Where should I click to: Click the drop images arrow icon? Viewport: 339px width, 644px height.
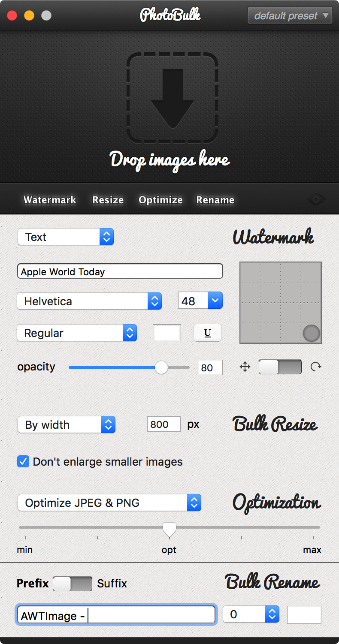point(173,99)
